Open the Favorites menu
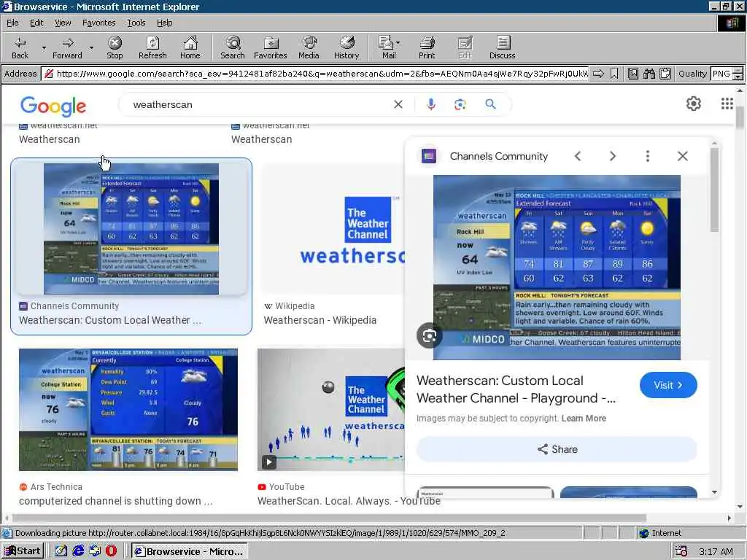This screenshot has width=747, height=560. tap(98, 23)
